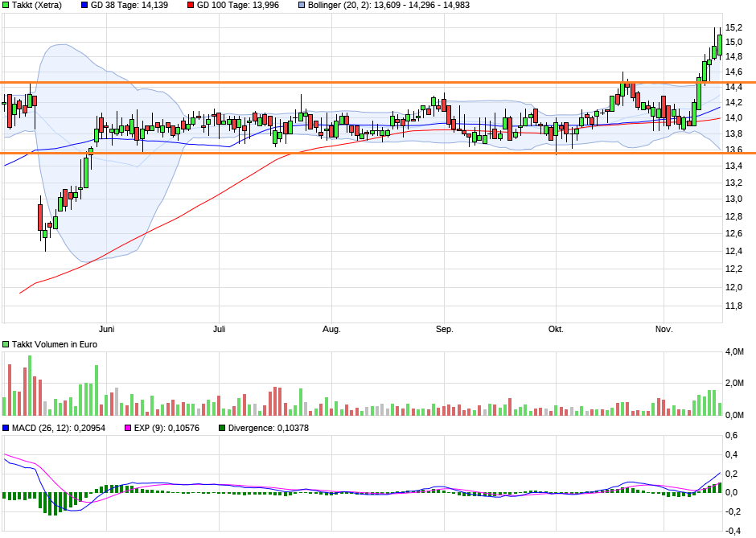Click the 4,0M volume axis label

click(x=733, y=352)
